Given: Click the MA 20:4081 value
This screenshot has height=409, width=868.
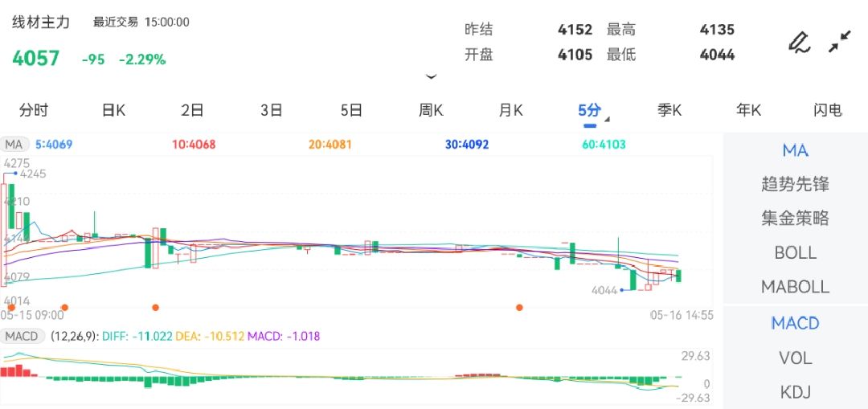Looking at the screenshot, I should pos(330,145).
